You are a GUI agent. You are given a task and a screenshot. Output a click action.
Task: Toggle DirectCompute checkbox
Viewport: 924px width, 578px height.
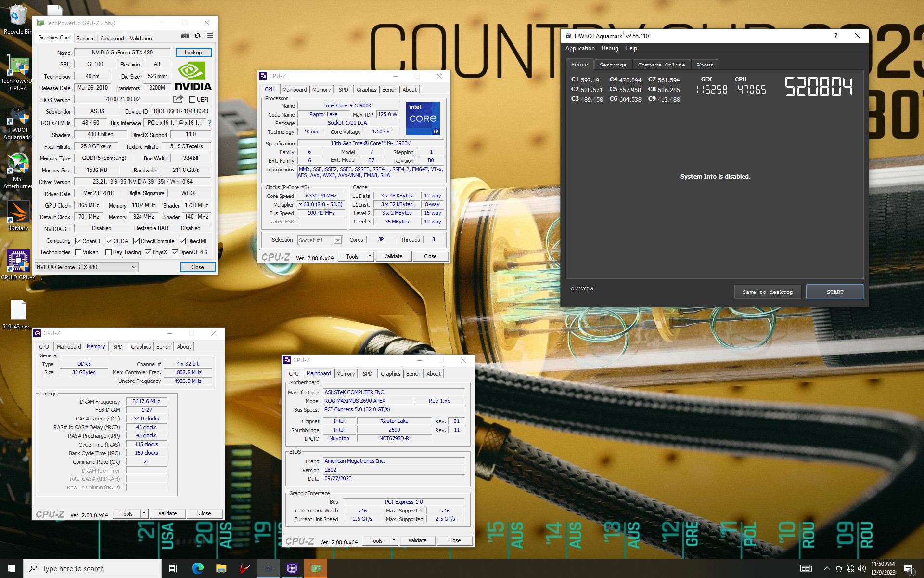[x=137, y=241]
